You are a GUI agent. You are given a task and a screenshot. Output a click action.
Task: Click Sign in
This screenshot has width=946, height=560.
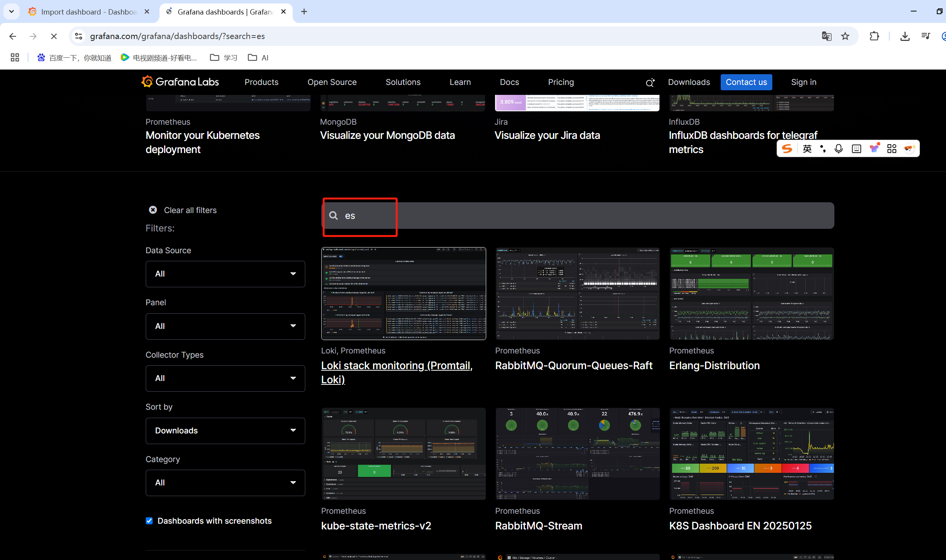tap(804, 82)
